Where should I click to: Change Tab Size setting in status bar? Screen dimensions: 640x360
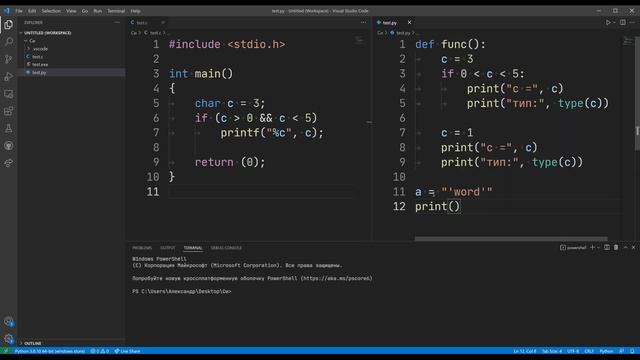click(x=552, y=351)
